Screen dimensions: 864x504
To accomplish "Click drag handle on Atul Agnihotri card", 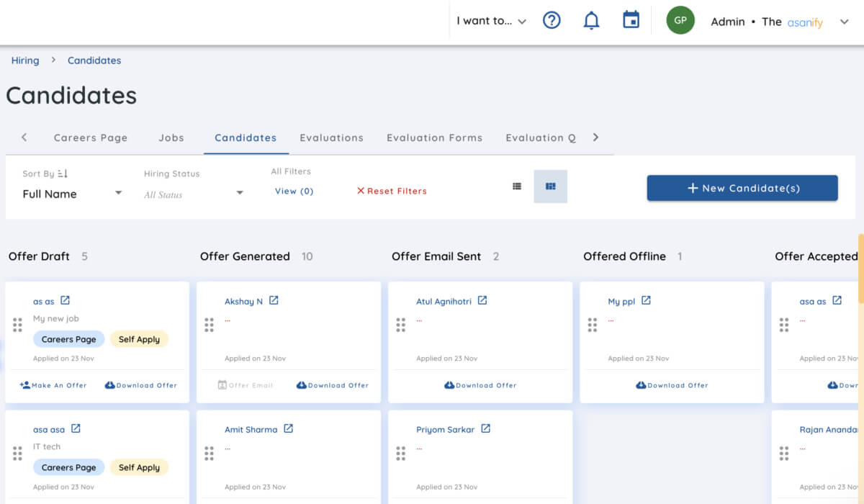I will coord(400,325).
